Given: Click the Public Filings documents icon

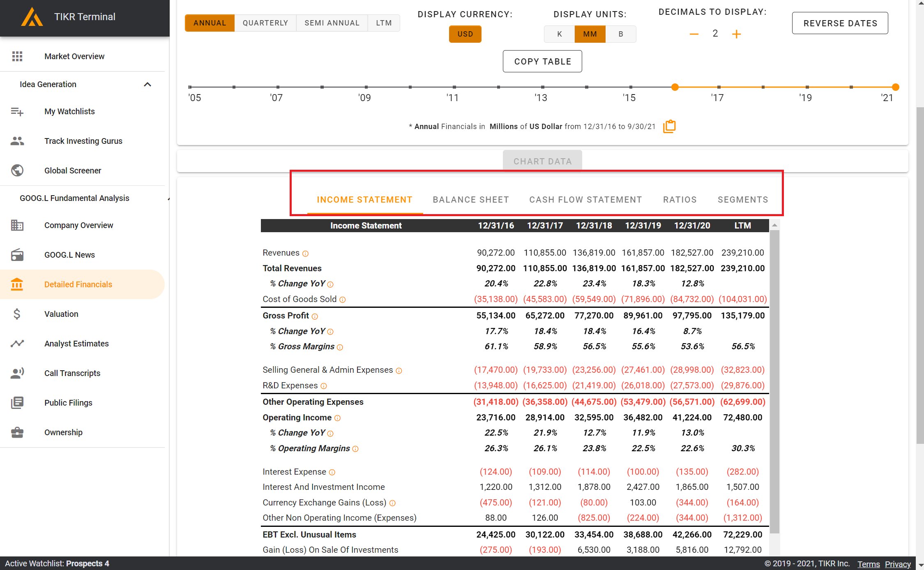Looking at the screenshot, I should [x=17, y=403].
